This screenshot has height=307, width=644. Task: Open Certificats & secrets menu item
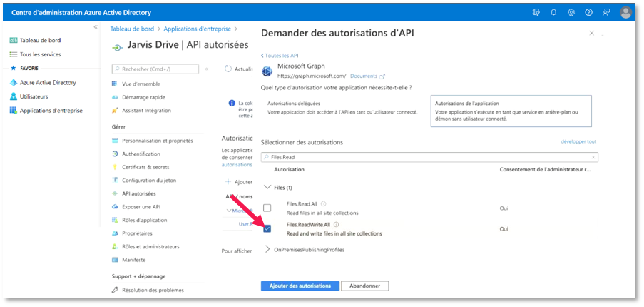pyautogui.click(x=145, y=167)
